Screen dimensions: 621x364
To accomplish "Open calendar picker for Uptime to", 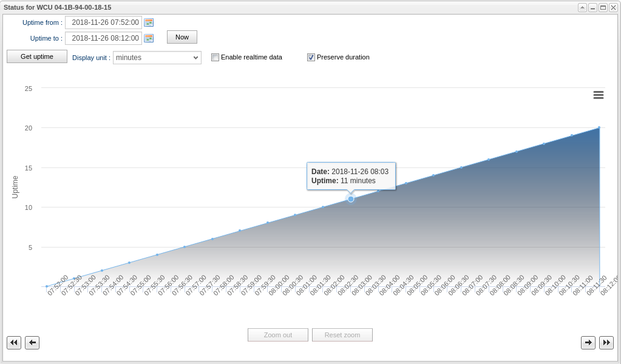I will [149, 38].
